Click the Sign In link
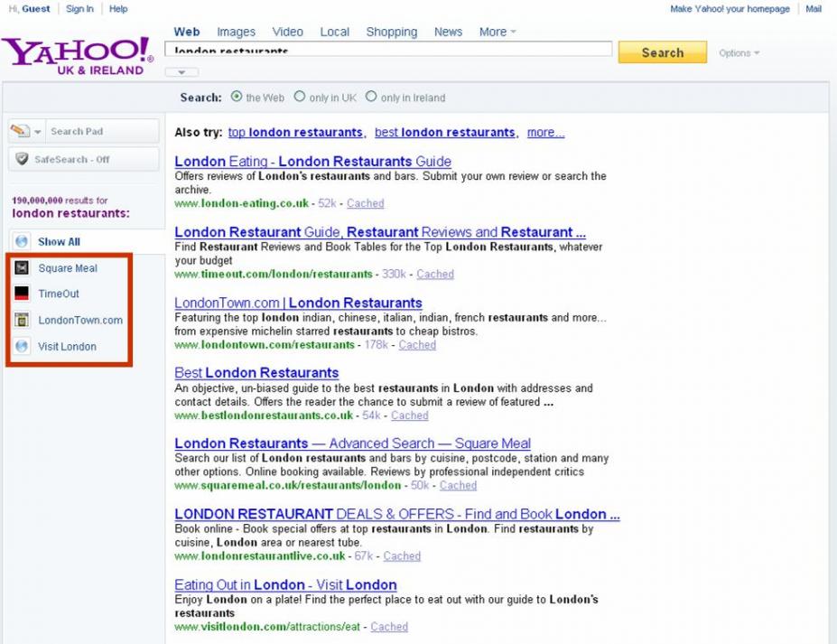Screen dimensions: 837x644 tap(79, 8)
